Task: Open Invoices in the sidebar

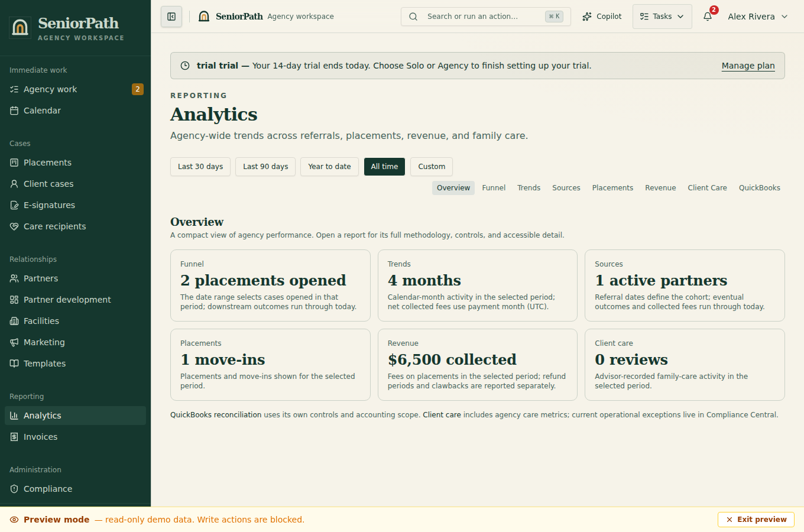Action: click(x=75, y=437)
